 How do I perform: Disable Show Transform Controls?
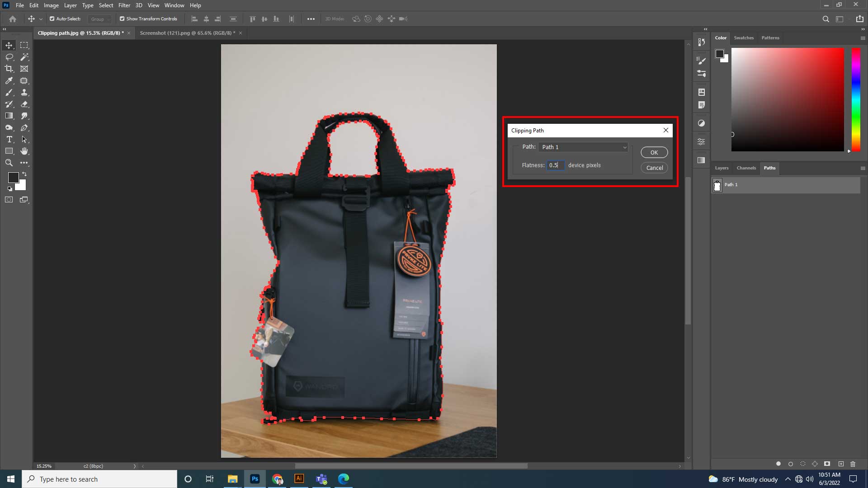[x=122, y=19]
